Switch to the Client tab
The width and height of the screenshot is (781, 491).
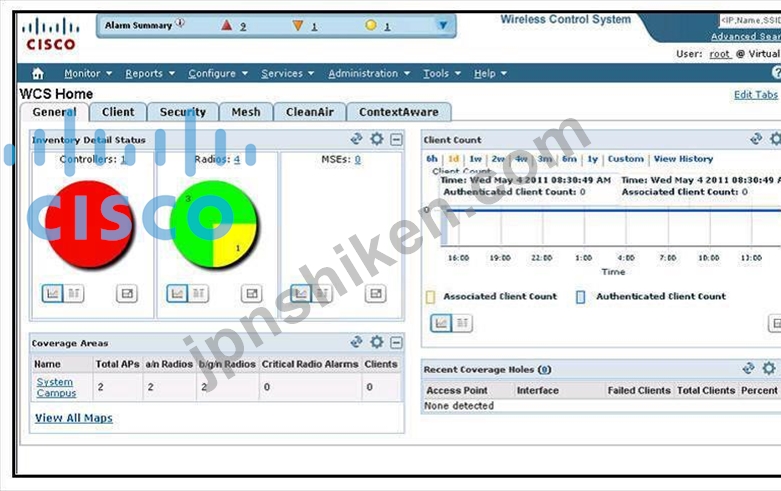point(118,112)
